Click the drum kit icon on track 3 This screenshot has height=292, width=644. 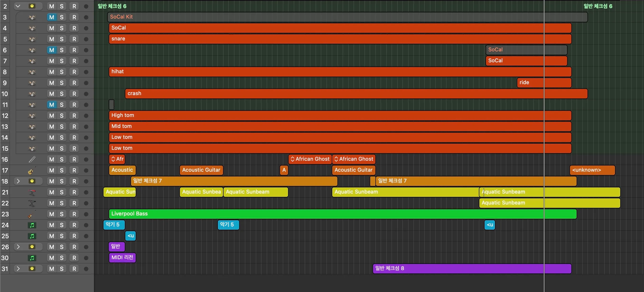32,17
